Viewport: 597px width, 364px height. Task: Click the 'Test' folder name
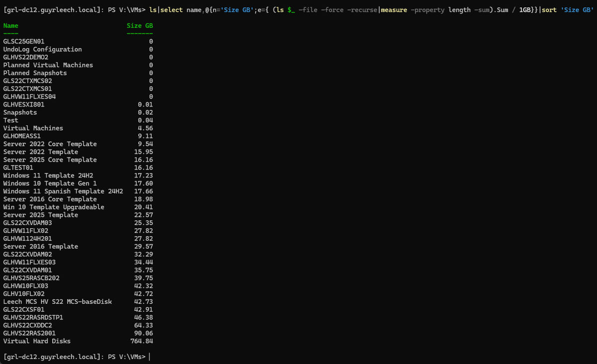(10, 120)
